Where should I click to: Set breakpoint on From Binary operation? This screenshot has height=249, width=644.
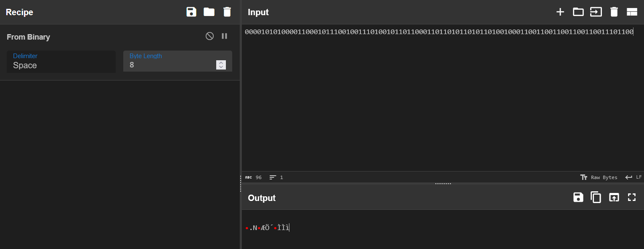pos(224,36)
